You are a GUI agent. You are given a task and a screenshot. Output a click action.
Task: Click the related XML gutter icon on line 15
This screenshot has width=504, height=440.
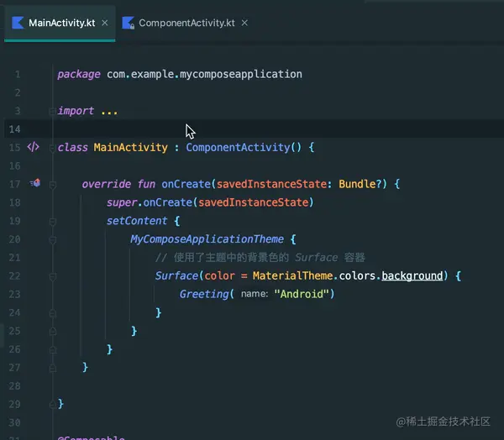click(33, 147)
